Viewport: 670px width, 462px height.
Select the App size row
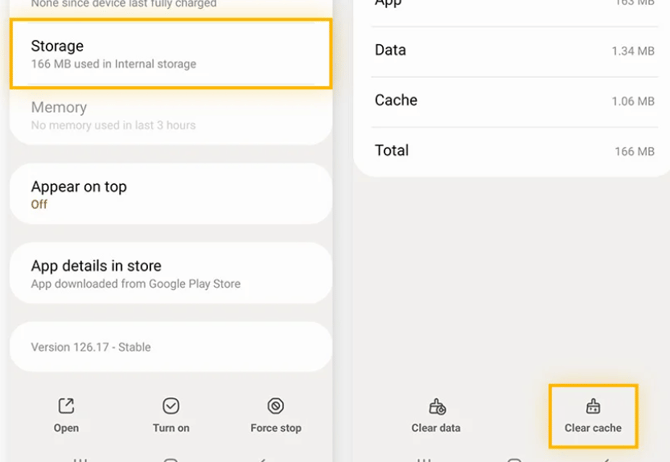pyautogui.click(x=514, y=5)
